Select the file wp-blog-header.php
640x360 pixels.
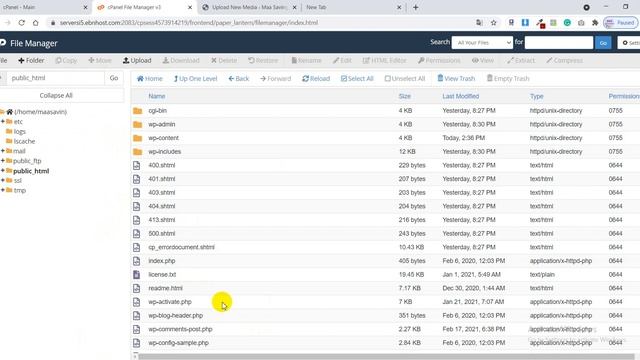coord(176,316)
